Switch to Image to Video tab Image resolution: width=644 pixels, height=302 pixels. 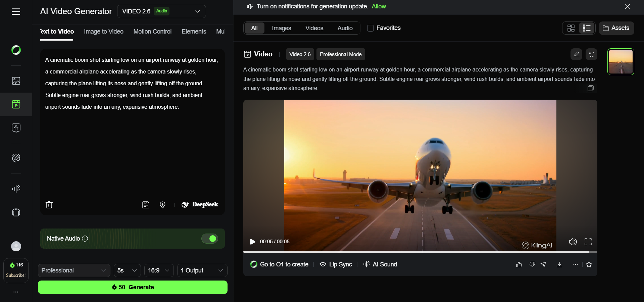pos(104,32)
